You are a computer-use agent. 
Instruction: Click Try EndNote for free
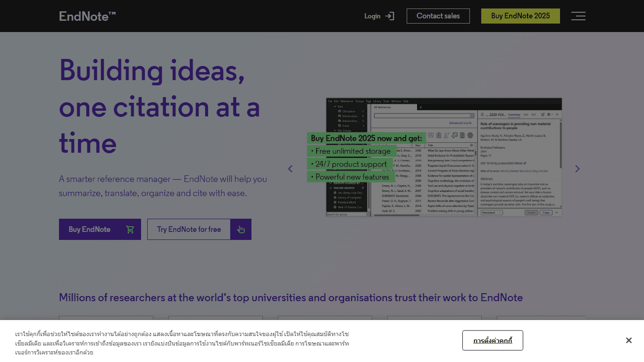tap(199, 229)
